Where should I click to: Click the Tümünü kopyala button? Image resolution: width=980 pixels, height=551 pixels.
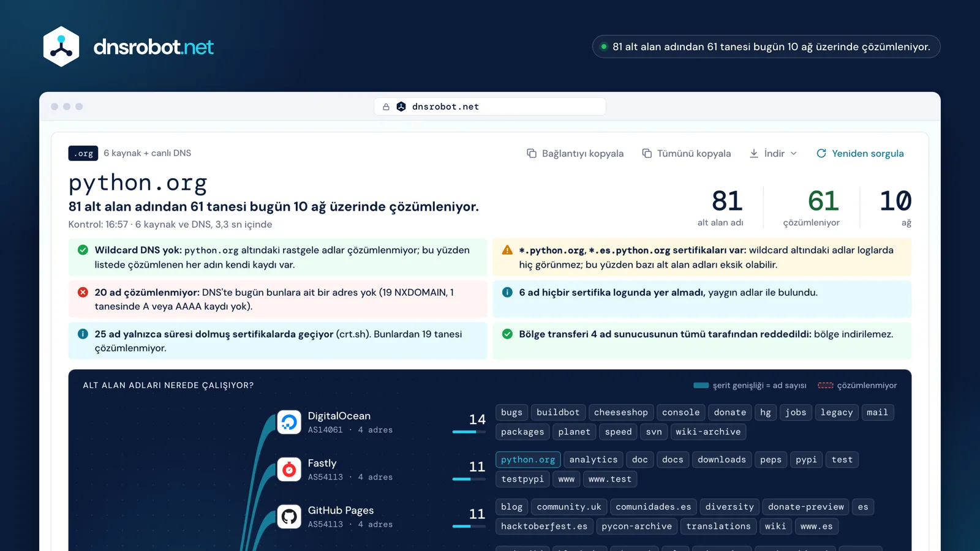[x=686, y=154]
